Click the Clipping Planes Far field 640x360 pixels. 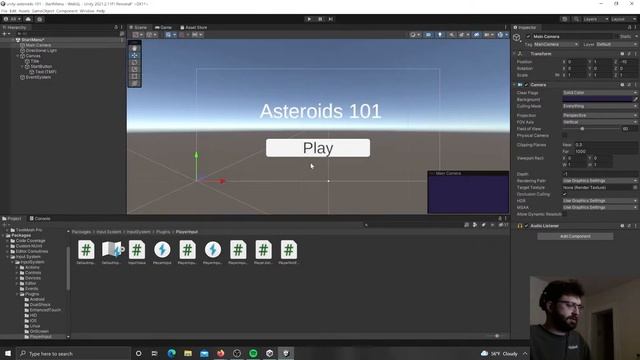pyautogui.click(x=606, y=151)
